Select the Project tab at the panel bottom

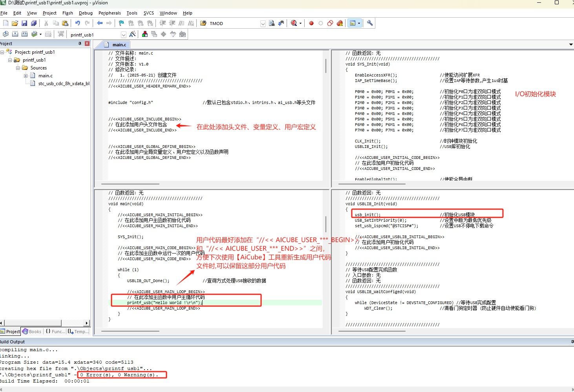coord(11,332)
